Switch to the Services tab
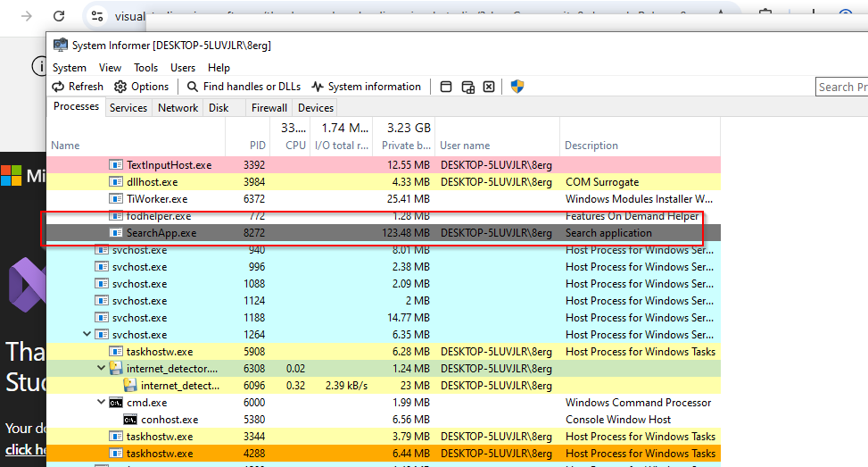The height and width of the screenshot is (467, 868). (x=128, y=107)
